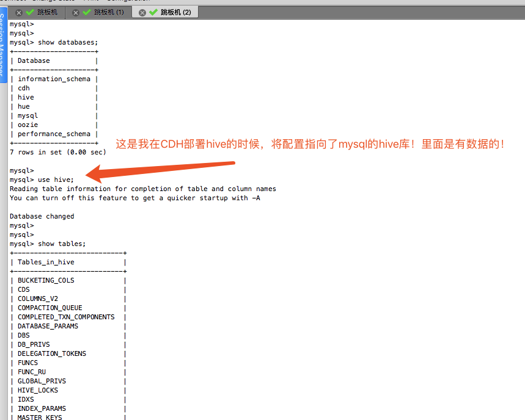Screen dimensions: 525x420
Task: Click the 'Database' column header text
Action: pyautogui.click(x=34, y=60)
